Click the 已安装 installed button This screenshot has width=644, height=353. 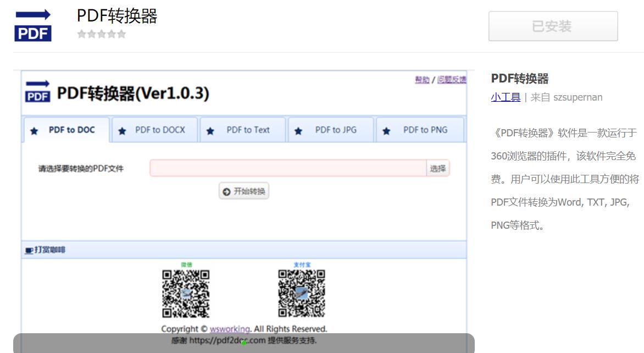point(553,26)
